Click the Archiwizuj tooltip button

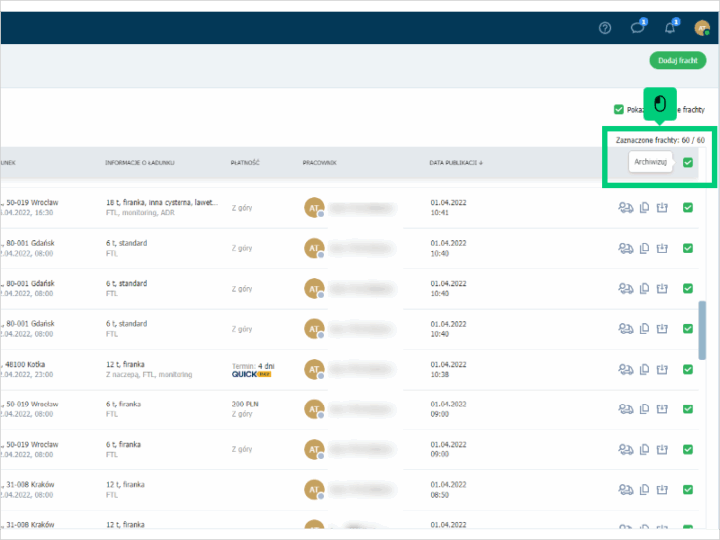tap(650, 162)
